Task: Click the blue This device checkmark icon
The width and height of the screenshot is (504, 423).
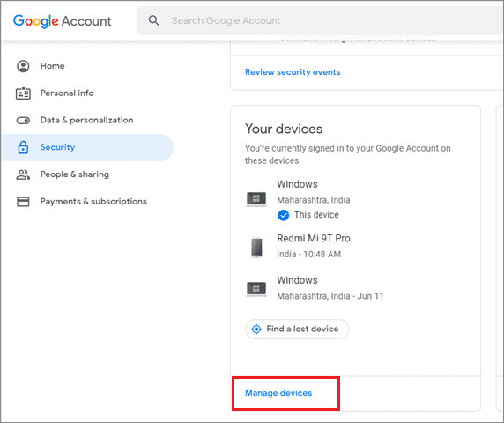Action: click(x=283, y=215)
